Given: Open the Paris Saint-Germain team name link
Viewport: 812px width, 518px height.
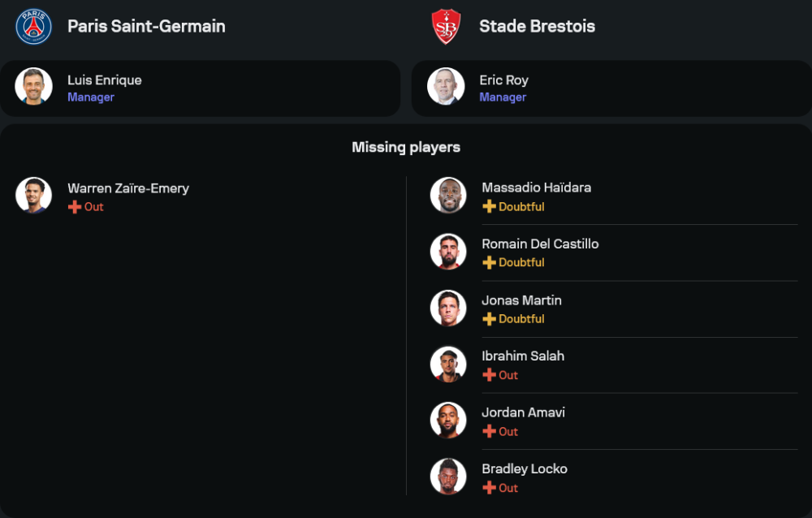Looking at the screenshot, I should click(x=146, y=26).
